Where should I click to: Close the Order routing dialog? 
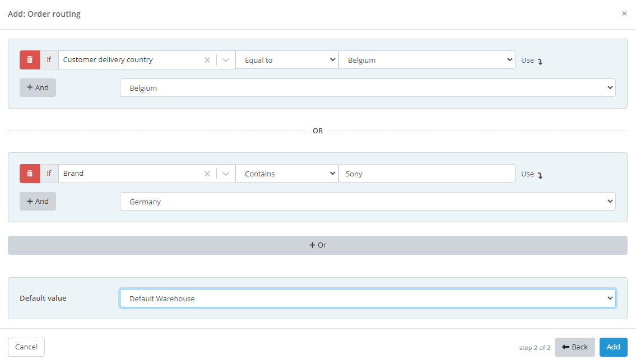(x=624, y=13)
